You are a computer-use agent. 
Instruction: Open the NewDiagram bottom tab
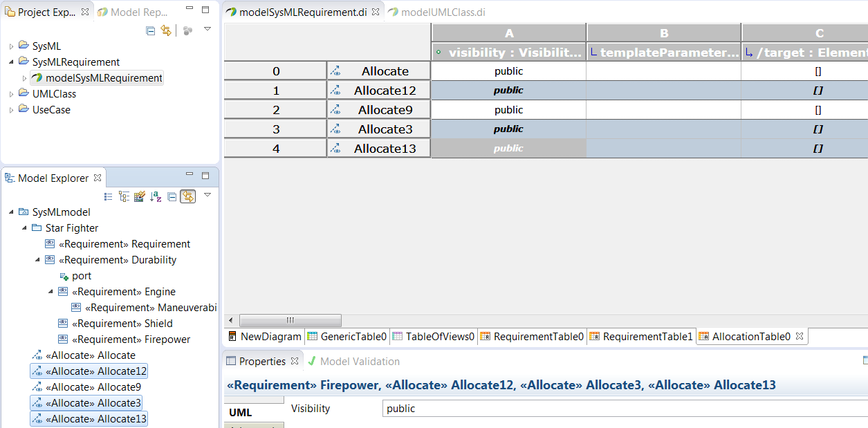point(265,337)
